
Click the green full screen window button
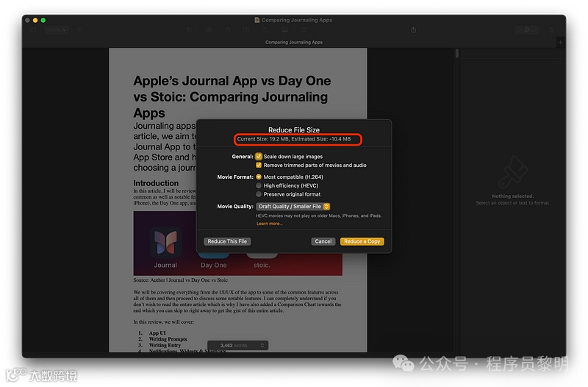[43, 21]
